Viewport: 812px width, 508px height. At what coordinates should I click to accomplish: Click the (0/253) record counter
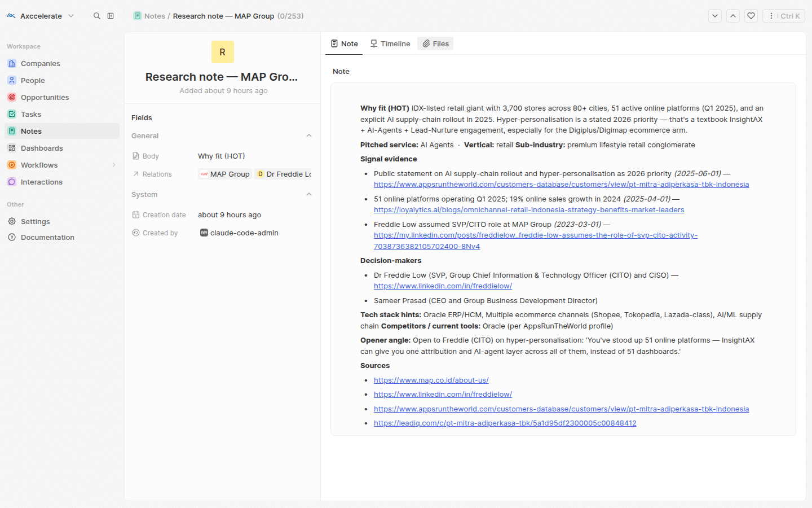pos(290,16)
